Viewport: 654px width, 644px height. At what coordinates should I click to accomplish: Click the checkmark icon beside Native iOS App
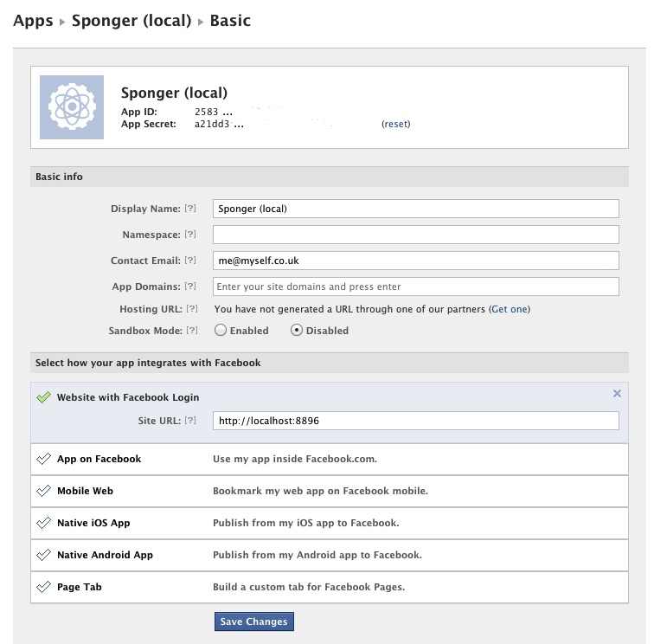[43, 523]
